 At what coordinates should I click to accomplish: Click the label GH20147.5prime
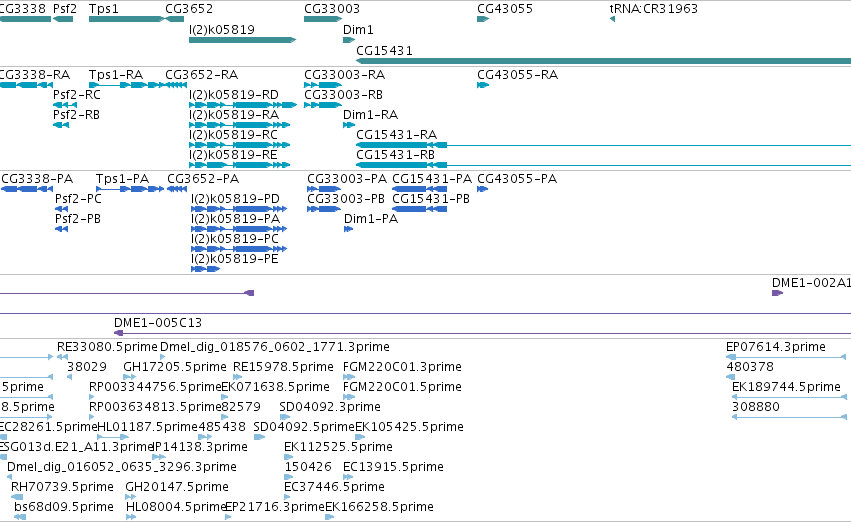[x=177, y=487]
